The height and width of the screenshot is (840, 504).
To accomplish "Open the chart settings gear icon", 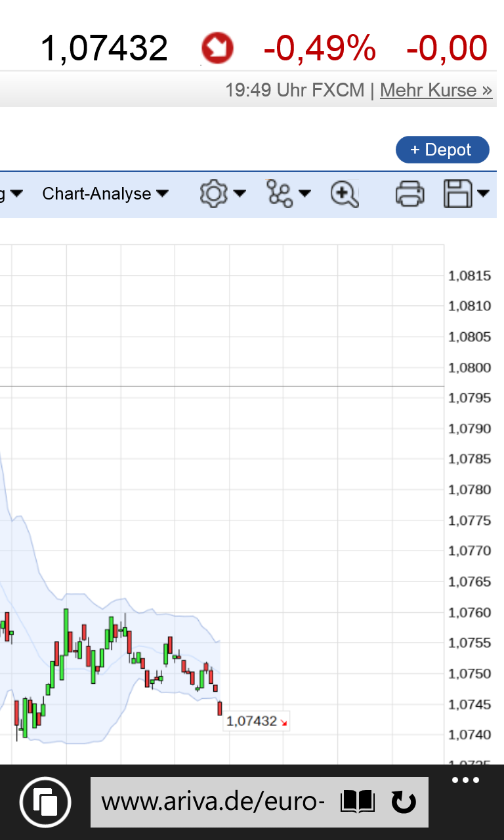I will tap(213, 194).
